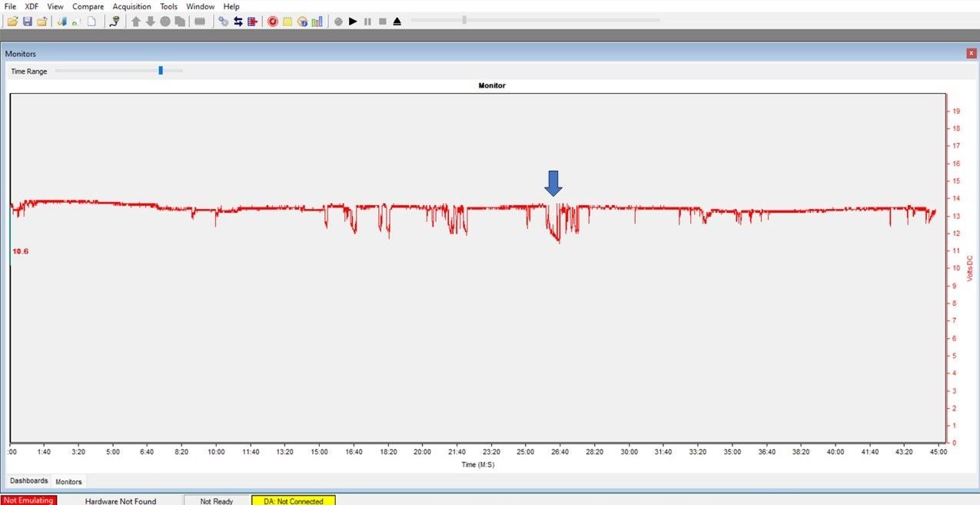Click the open file folder icon

point(12,22)
